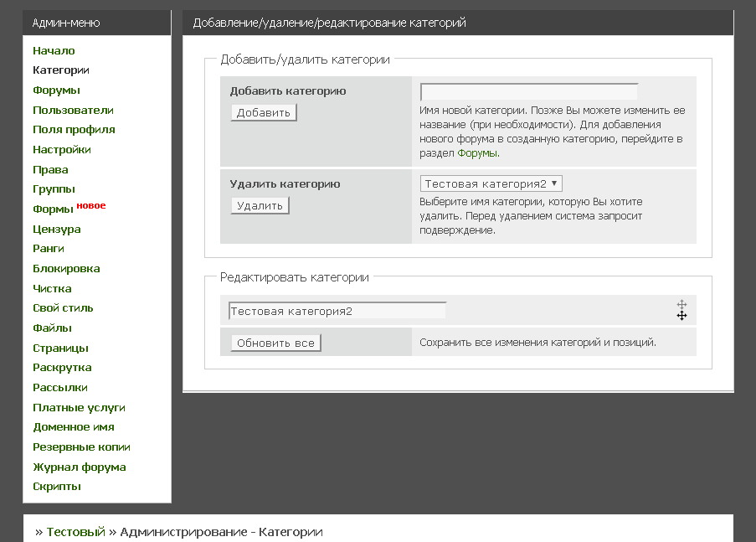Open Поля профиля menu item
The image size is (756, 542).
(74, 129)
